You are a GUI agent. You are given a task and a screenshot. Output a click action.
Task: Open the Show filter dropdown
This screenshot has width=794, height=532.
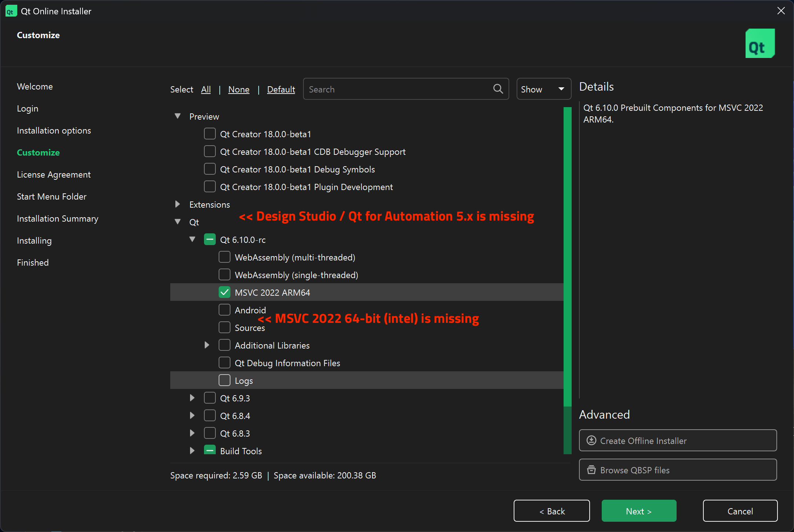(x=543, y=89)
